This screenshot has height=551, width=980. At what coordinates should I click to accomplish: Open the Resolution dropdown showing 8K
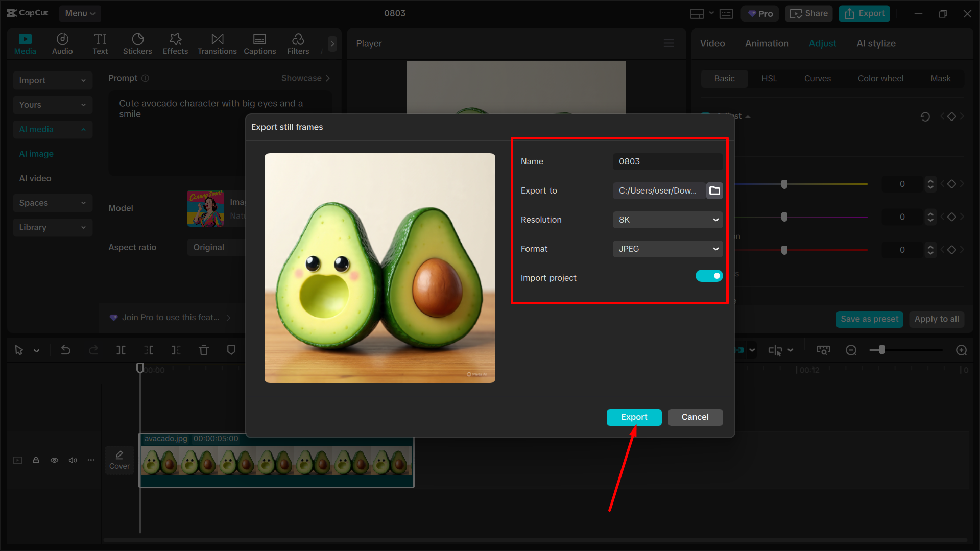pos(667,220)
